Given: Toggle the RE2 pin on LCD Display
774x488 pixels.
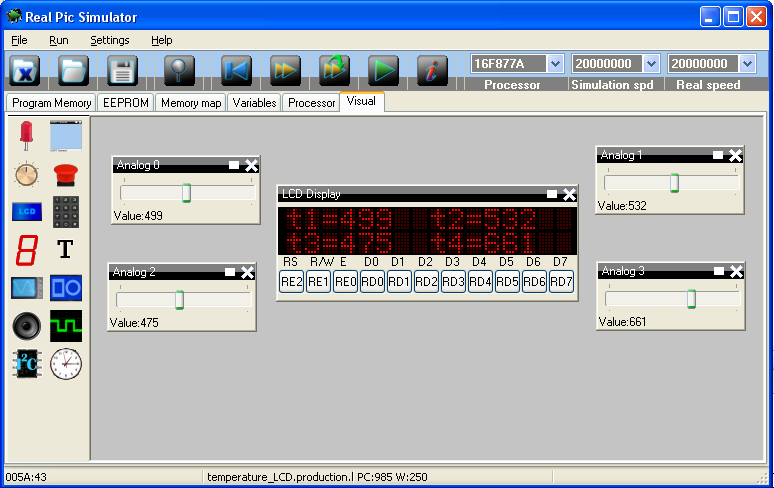Looking at the screenshot, I should point(291,282).
